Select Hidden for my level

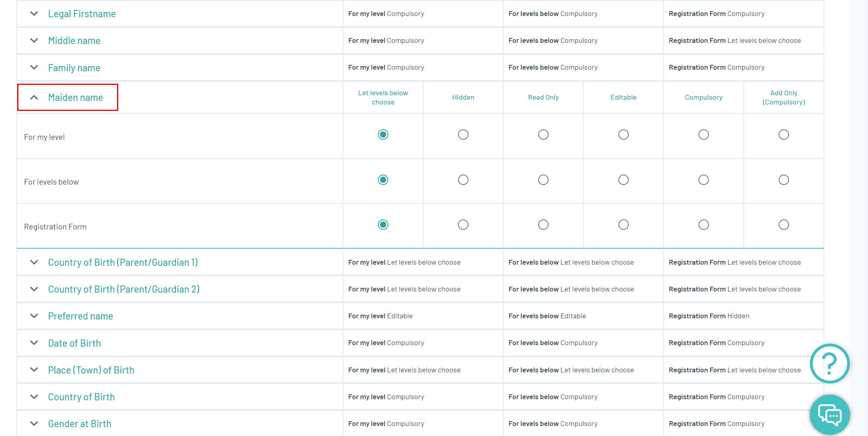pyautogui.click(x=463, y=135)
